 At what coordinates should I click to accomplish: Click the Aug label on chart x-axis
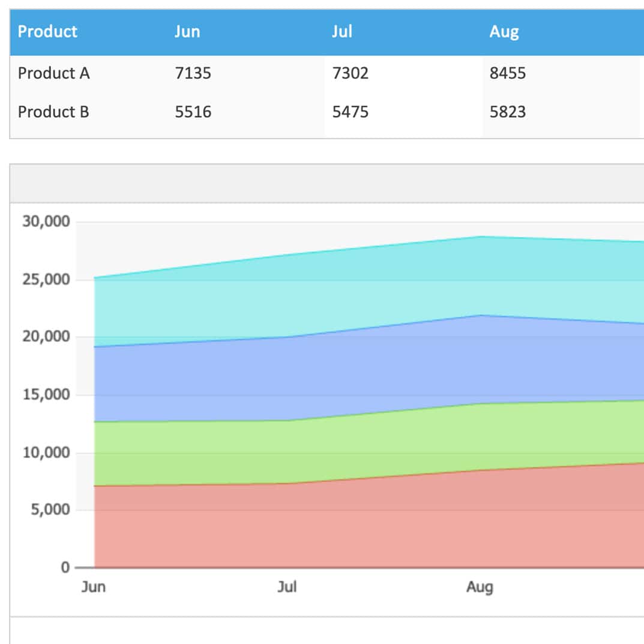(x=480, y=588)
